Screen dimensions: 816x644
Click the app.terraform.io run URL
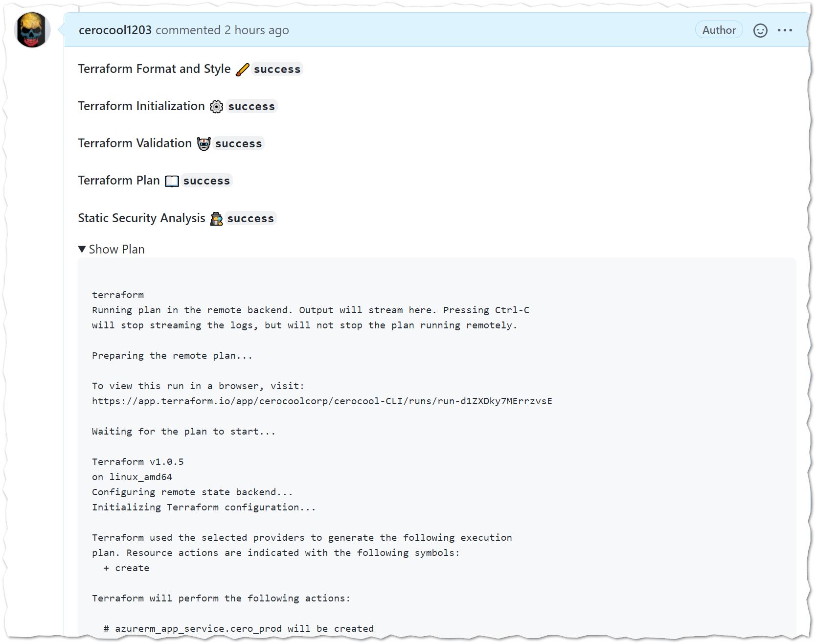tap(321, 401)
